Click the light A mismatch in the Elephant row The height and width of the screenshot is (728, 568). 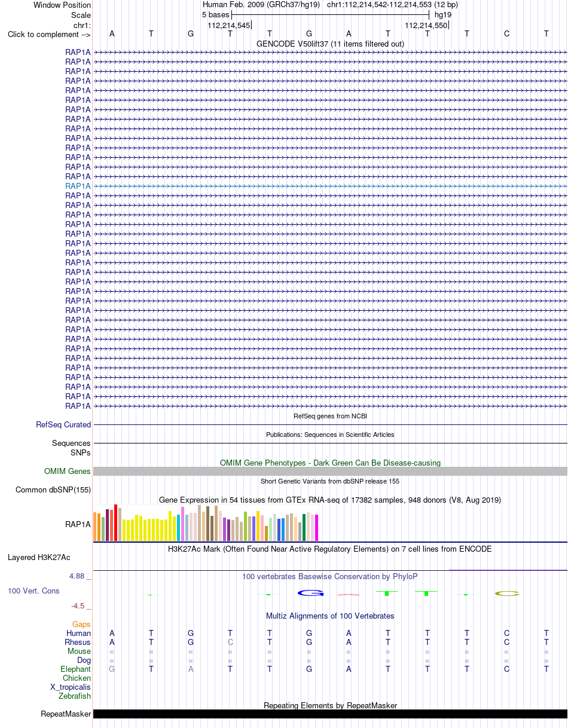191,669
